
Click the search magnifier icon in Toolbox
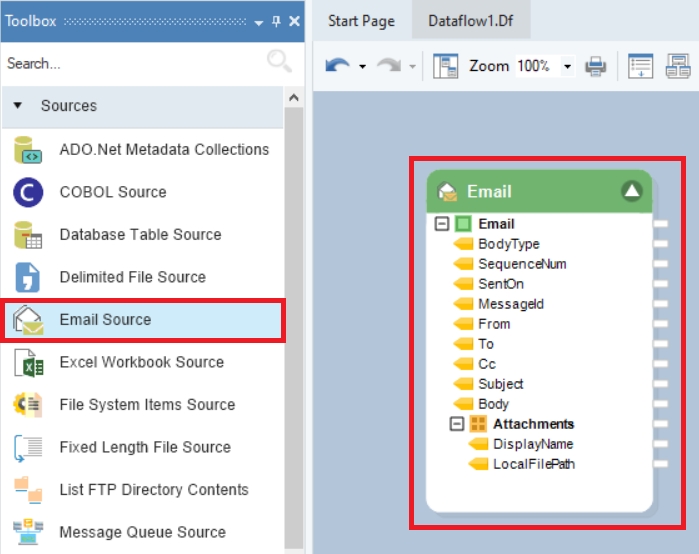(280, 61)
